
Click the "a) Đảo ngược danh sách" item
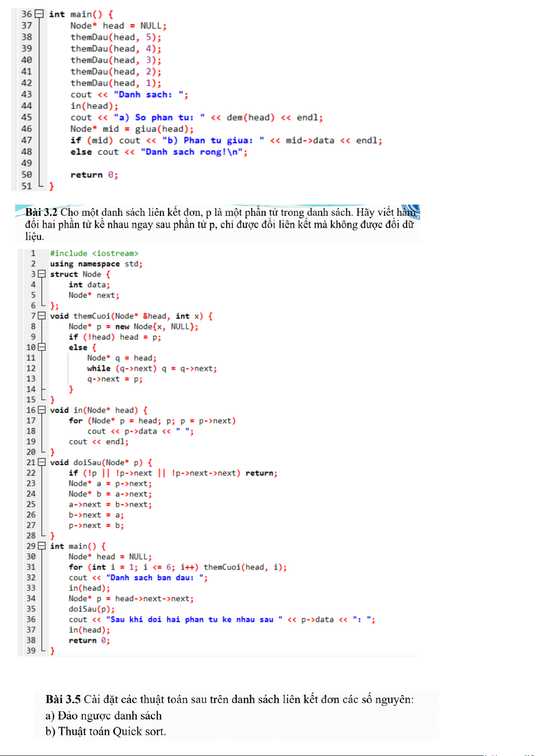[x=103, y=716]
